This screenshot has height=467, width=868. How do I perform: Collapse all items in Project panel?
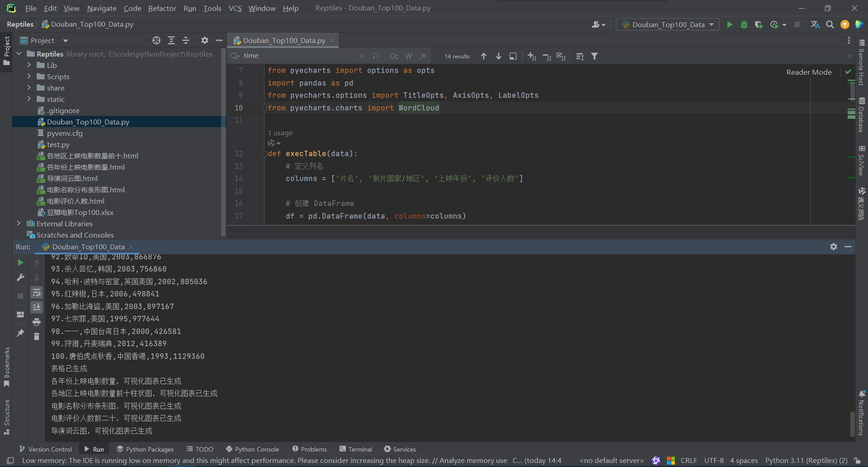click(186, 40)
